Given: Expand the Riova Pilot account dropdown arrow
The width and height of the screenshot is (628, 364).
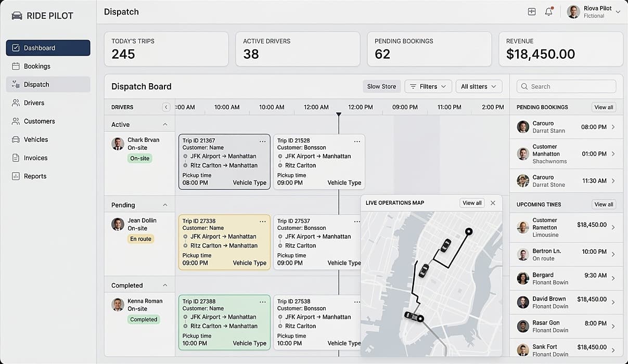Looking at the screenshot, I should tap(618, 12).
